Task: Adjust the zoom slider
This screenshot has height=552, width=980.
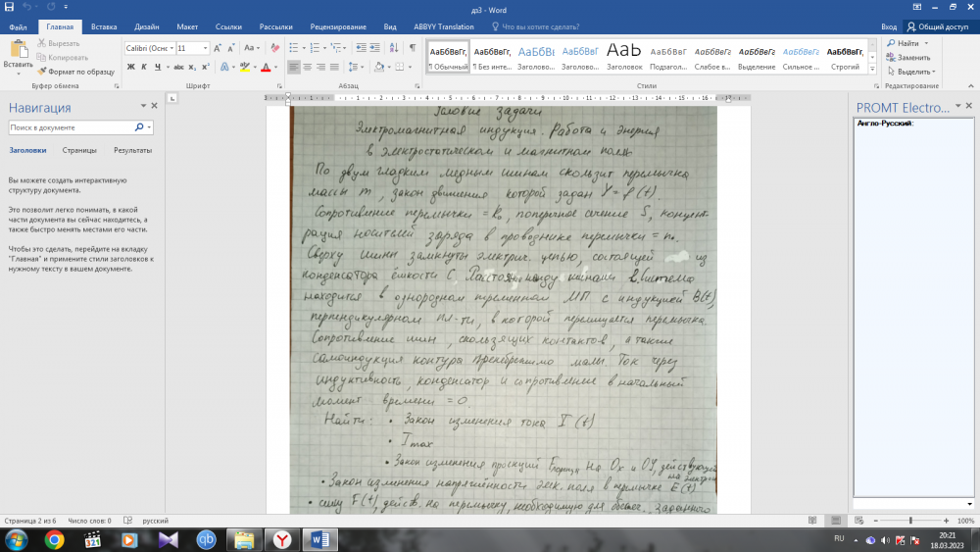Action: 910,521
